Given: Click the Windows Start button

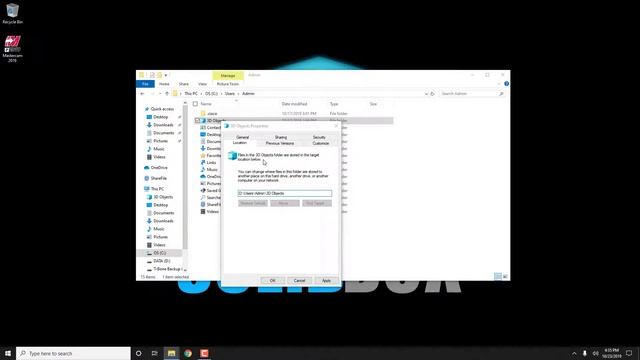Looking at the screenshot, I should click(x=8, y=353).
